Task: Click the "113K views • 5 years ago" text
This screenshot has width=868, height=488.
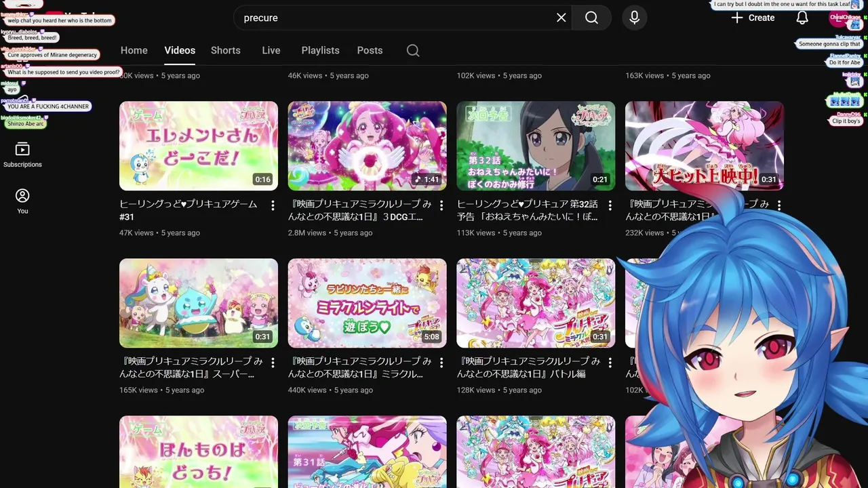Action: [x=499, y=232]
